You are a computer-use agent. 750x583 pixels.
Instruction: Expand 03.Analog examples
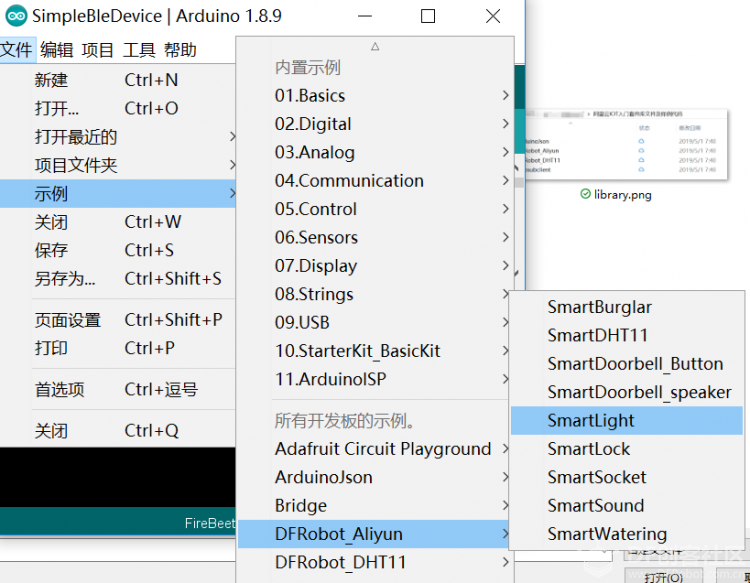375,152
